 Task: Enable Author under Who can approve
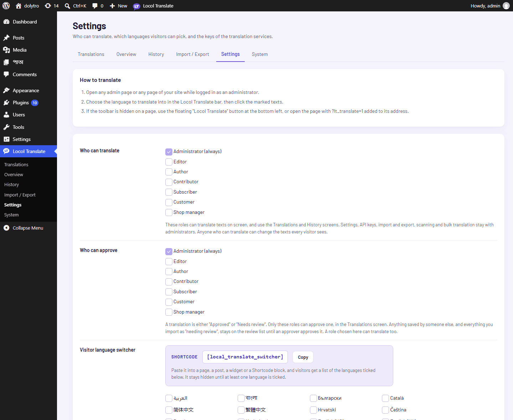click(x=169, y=272)
